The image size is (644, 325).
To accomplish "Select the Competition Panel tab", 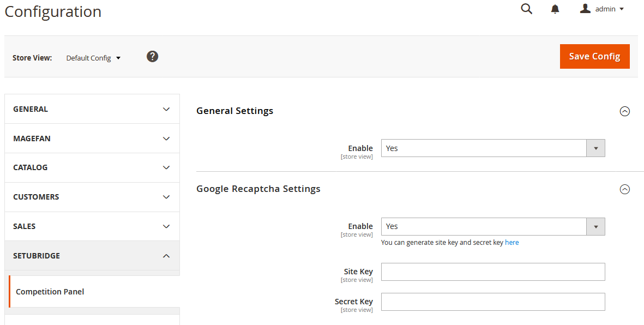I will 50,292.
